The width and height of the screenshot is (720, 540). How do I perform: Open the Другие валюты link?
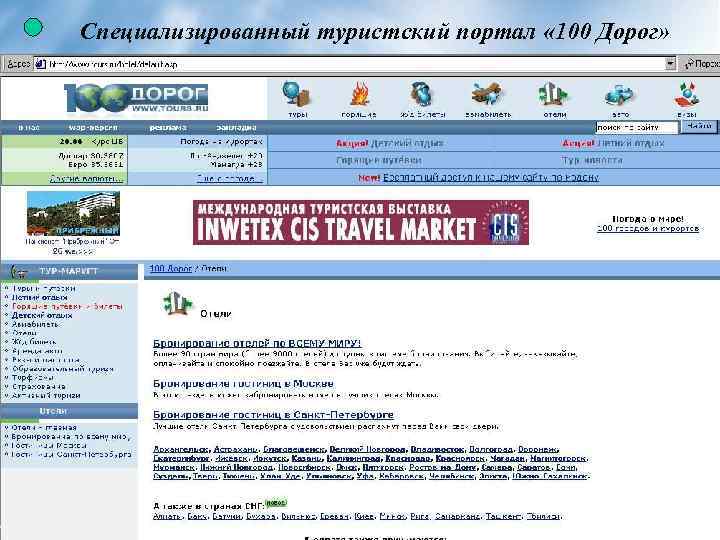click(86, 179)
